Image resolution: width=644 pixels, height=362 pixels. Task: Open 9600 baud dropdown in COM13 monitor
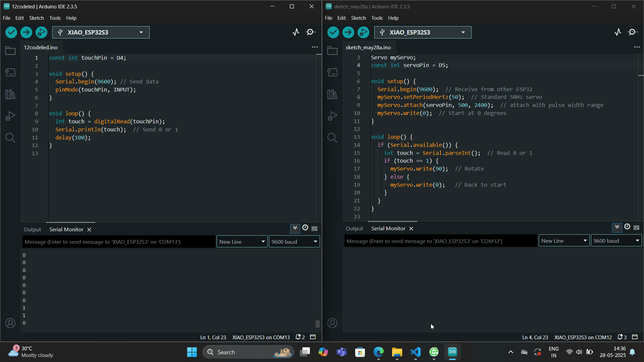click(294, 242)
